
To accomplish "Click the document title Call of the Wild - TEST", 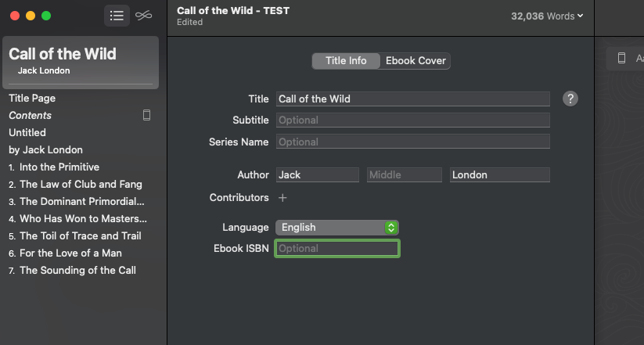I will pos(233,11).
